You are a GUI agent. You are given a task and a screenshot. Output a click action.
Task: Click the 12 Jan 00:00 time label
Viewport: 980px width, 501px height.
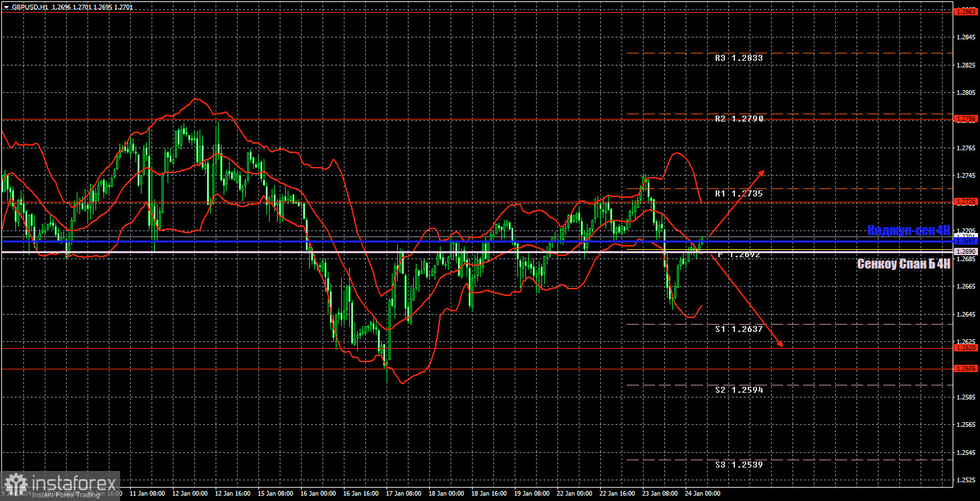(191, 493)
